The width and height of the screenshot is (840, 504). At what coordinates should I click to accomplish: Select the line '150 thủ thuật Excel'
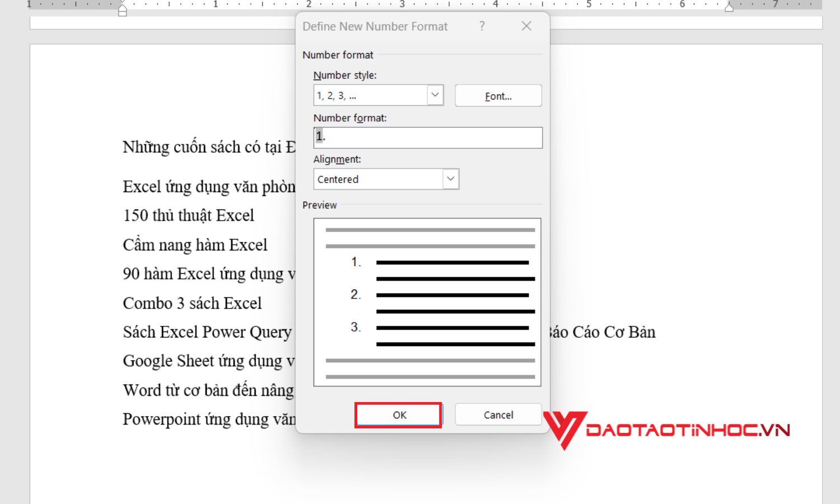(x=188, y=215)
